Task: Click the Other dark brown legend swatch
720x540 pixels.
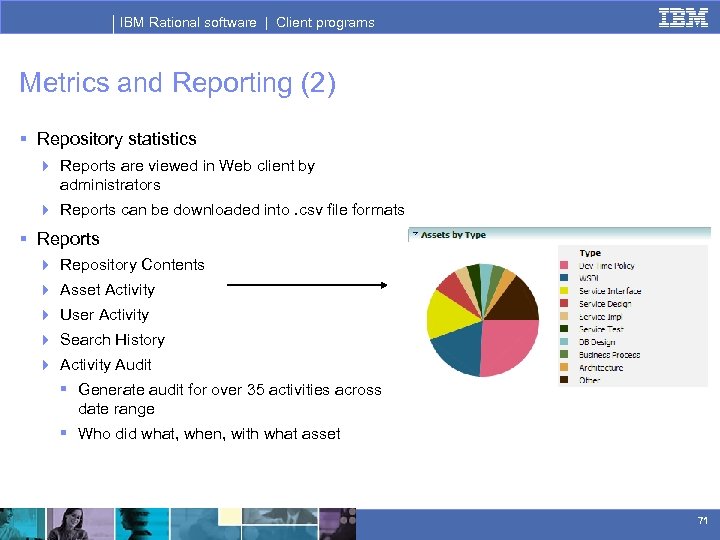Action: click(564, 380)
